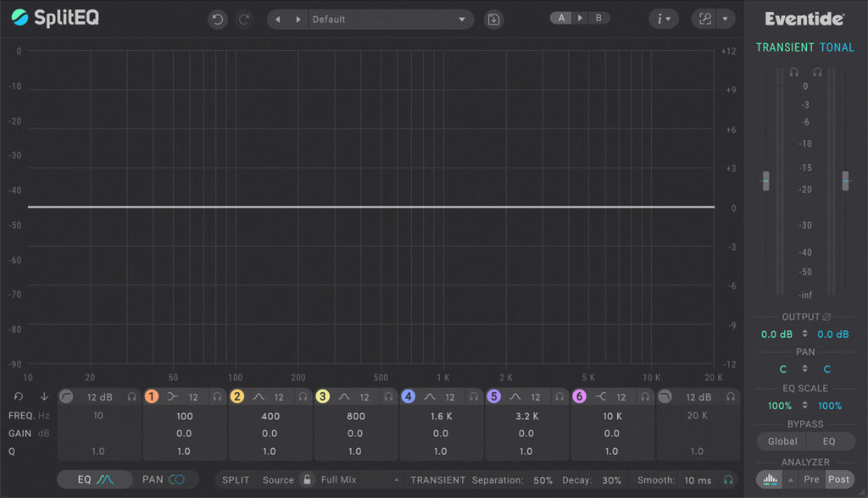
Task: Toggle the spectrum analyzer icon
Action: coord(770,479)
